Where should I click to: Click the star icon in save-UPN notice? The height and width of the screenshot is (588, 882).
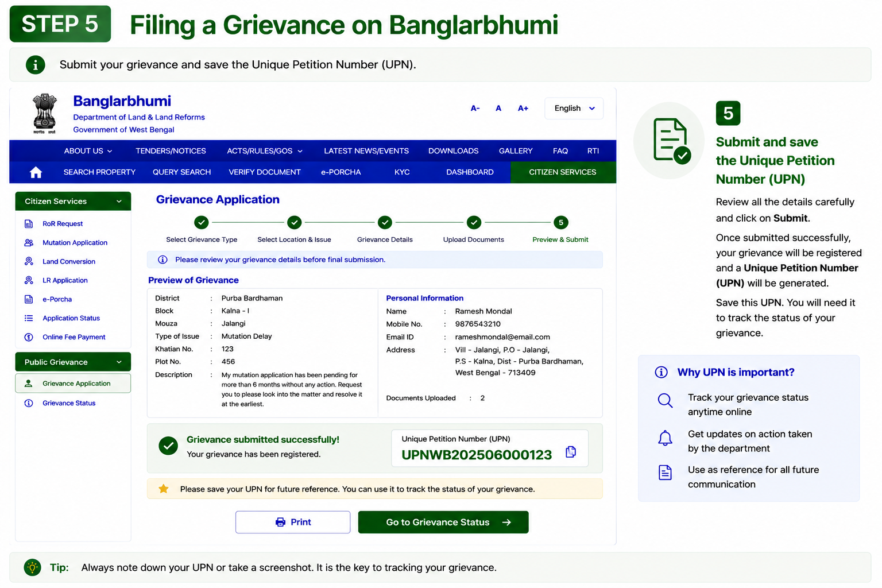tap(164, 489)
